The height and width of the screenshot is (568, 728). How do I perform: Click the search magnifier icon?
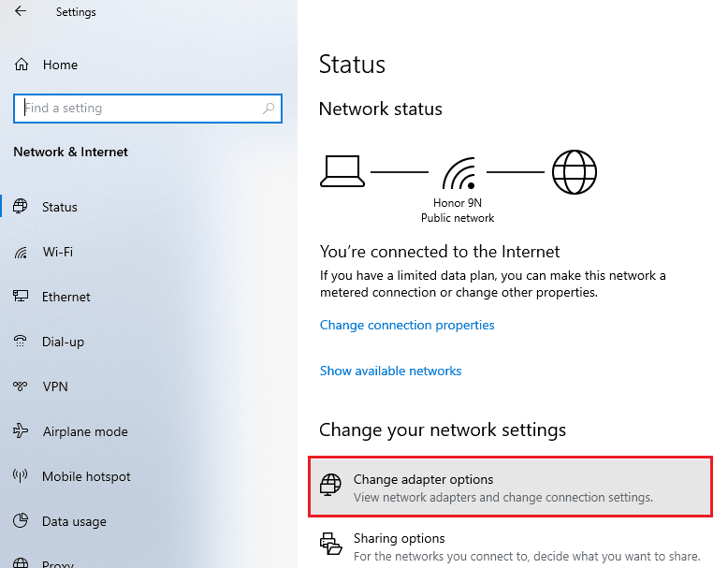[269, 109]
